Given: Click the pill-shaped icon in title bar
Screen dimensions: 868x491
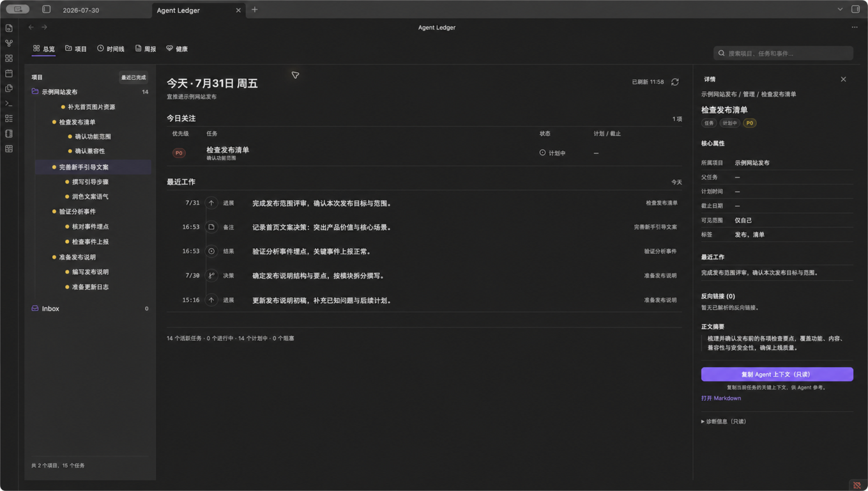Looking at the screenshot, I should (18, 10).
